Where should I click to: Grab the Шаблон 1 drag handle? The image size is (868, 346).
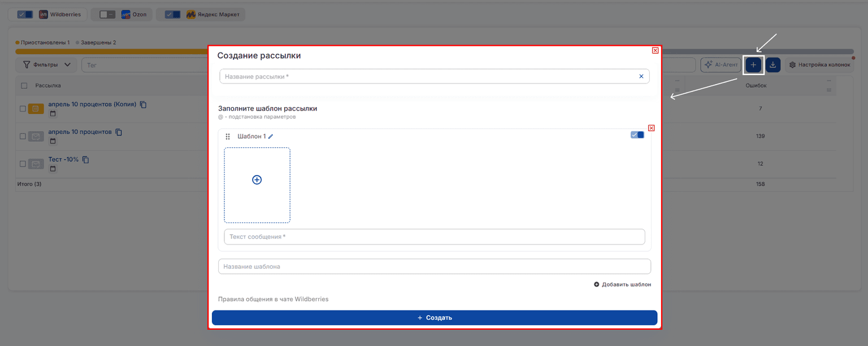pyautogui.click(x=228, y=137)
